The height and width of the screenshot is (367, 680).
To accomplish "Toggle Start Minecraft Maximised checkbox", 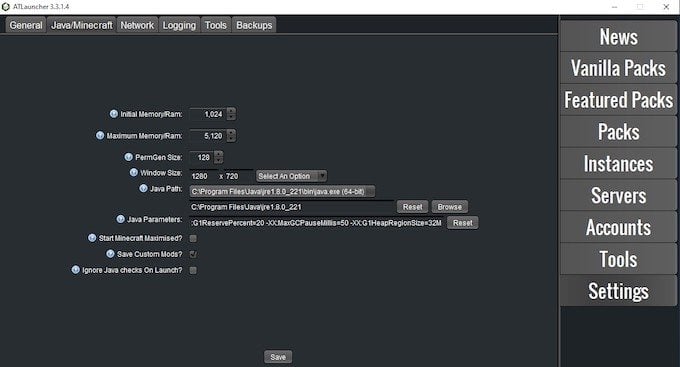I will pyautogui.click(x=193, y=238).
